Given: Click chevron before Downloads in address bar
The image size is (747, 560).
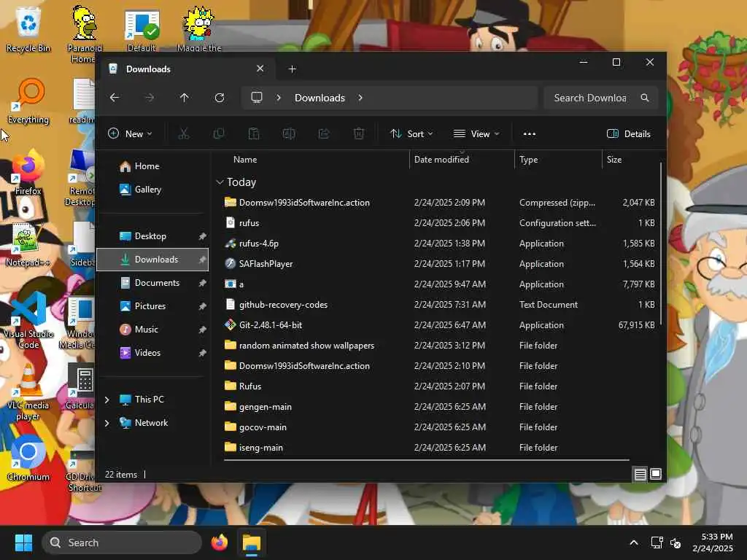Looking at the screenshot, I should 279,98.
